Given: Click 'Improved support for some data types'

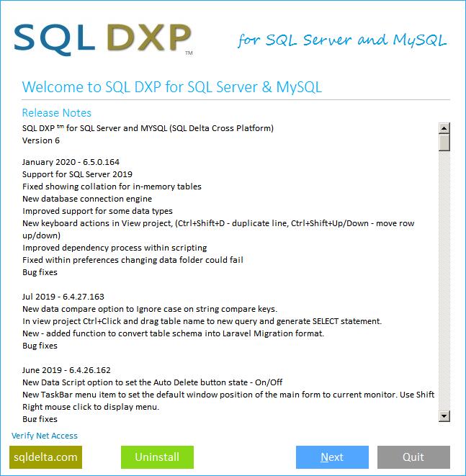Looking at the screenshot, I should pos(97,211).
